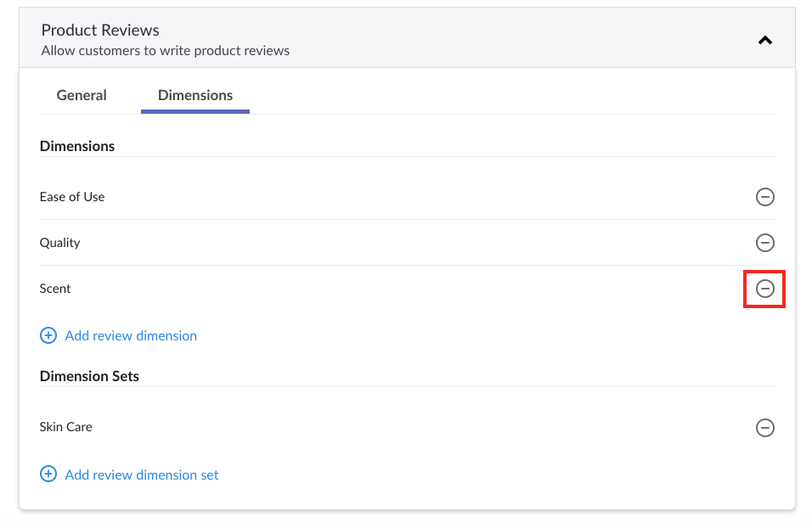Click the plus icon beside Add review dimension set
This screenshot has width=812, height=528.
48,474
